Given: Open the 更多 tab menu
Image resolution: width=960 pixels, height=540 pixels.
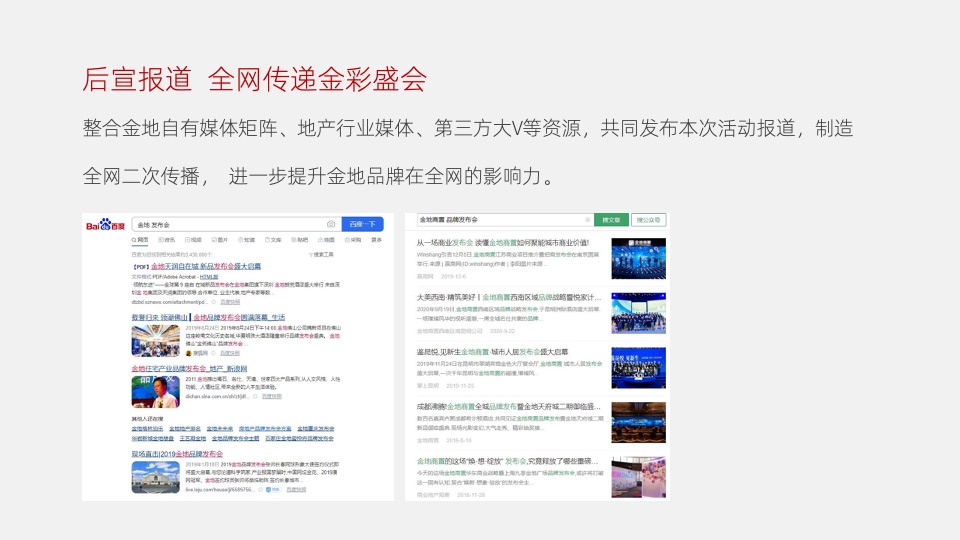Looking at the screenshot, I should click(x=377, y=240).
